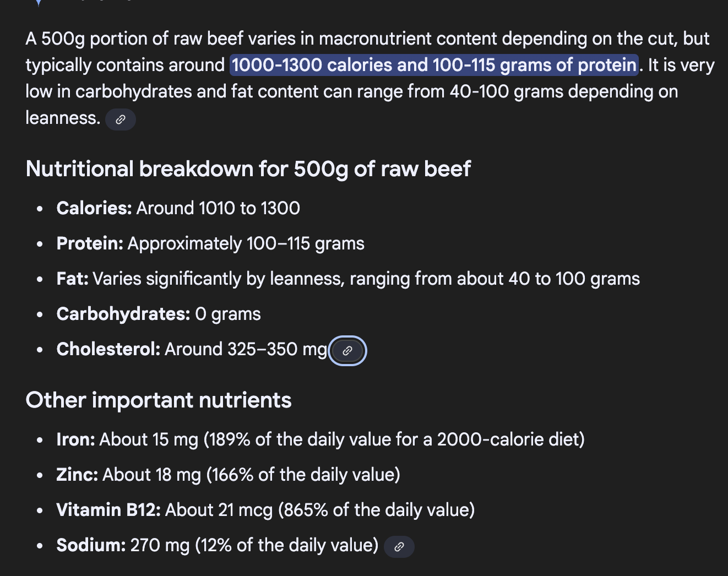728x576 pixels.
Task: Click the bold Zinc label
Action: point(77,475)
